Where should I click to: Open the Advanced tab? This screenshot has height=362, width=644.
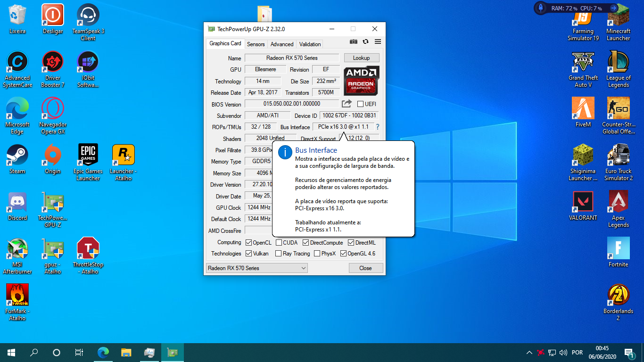[x=282, y=44]
